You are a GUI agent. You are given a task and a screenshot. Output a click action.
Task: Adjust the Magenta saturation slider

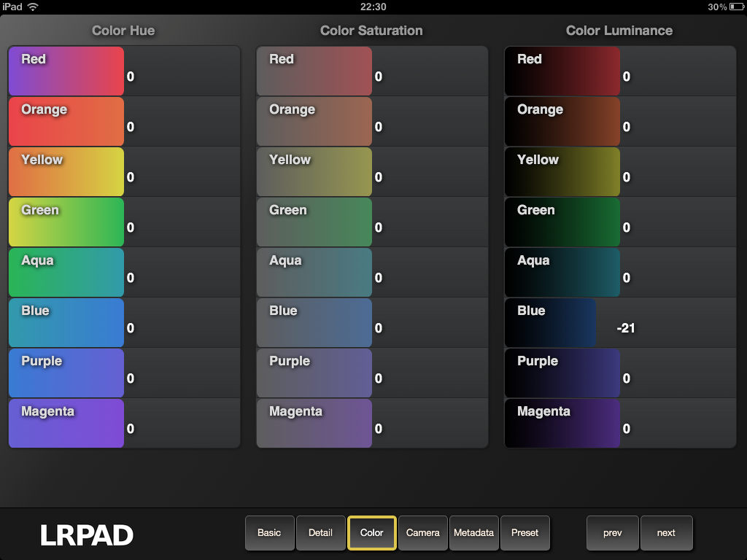tap(372, 424)
